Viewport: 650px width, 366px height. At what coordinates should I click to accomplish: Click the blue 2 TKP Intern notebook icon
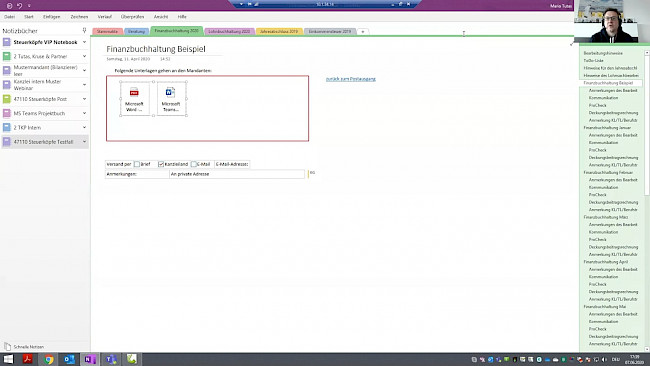tap(7, 127)
